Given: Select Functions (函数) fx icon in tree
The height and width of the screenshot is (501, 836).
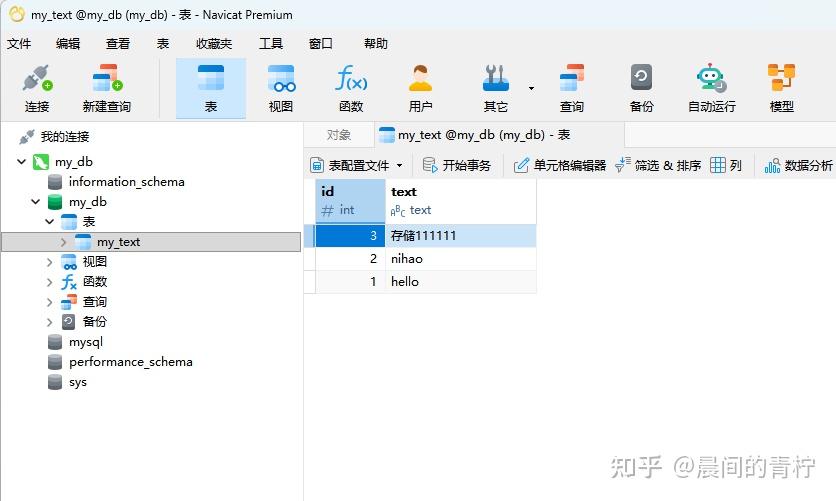Looking at the screenshot, I should [69, 282].
